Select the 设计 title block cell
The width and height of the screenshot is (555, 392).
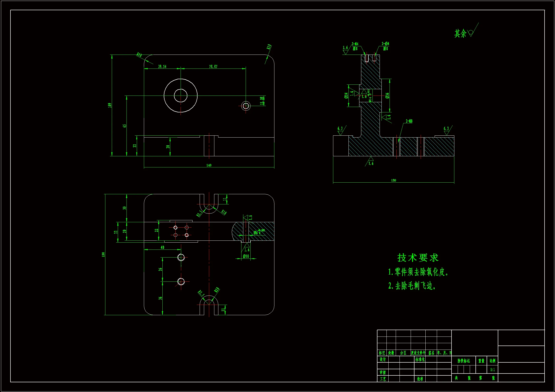click(x=383, y=360)
